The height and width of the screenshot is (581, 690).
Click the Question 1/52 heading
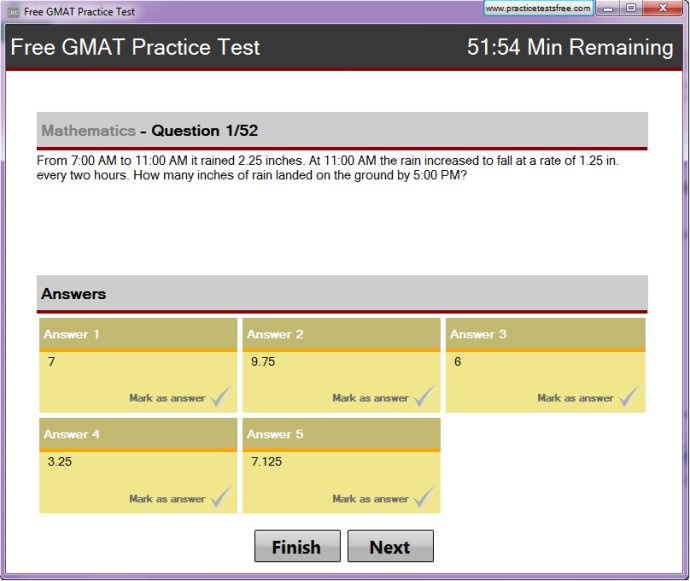pos(205,131)
